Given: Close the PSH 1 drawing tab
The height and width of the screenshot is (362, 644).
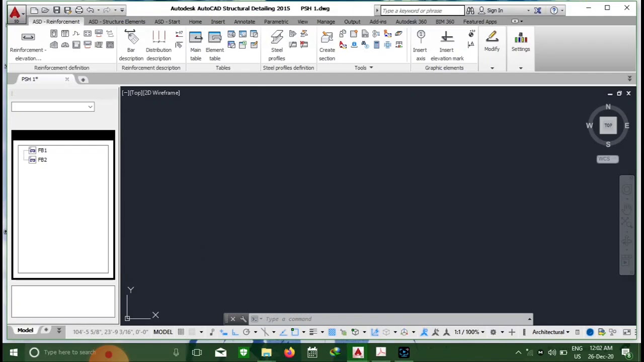Looking at the screenshot, I should [67, 79].
